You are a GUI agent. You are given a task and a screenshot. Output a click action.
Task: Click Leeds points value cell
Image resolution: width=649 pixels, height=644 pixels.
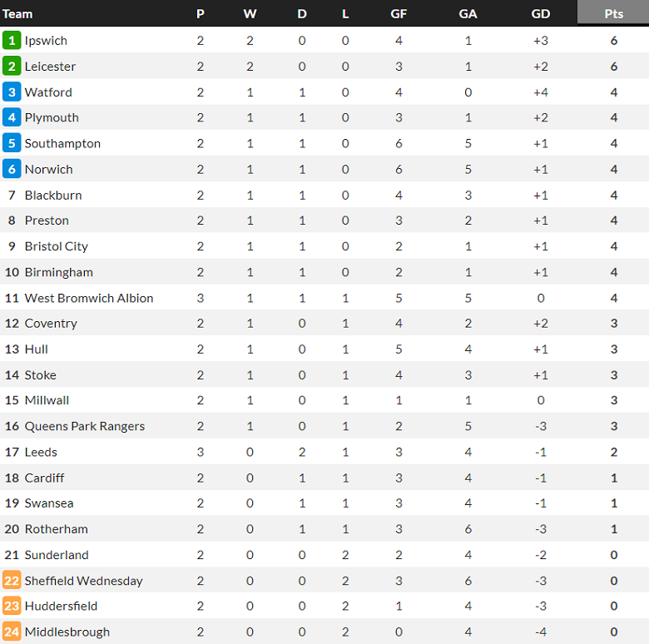(613, 453)
